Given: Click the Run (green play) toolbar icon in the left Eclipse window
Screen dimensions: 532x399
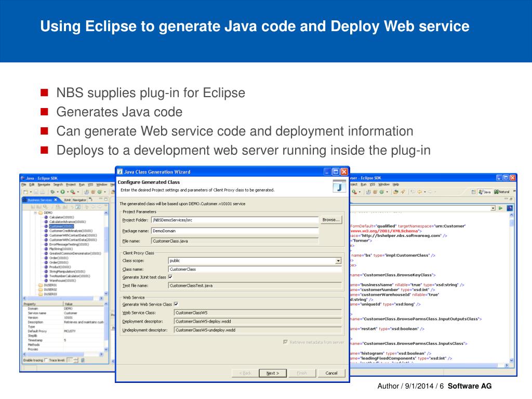Looking at the screenshot, I should tap(62, 192).
